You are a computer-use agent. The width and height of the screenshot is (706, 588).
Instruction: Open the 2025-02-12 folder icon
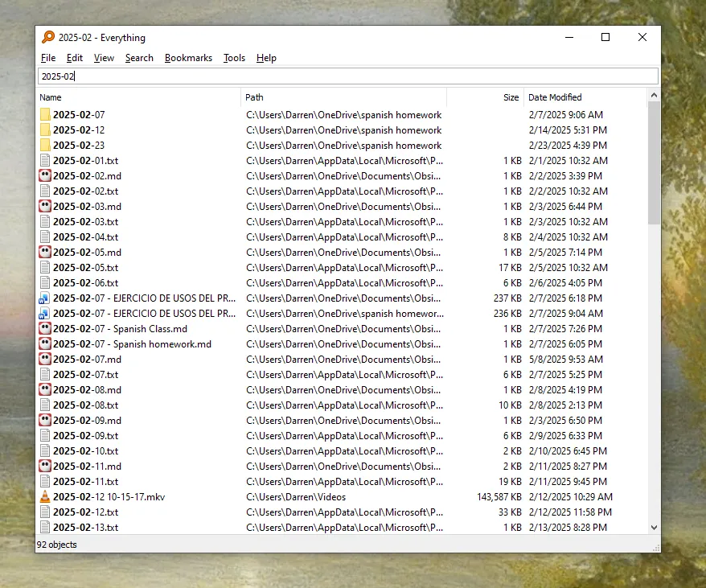[x=45, y=130]
